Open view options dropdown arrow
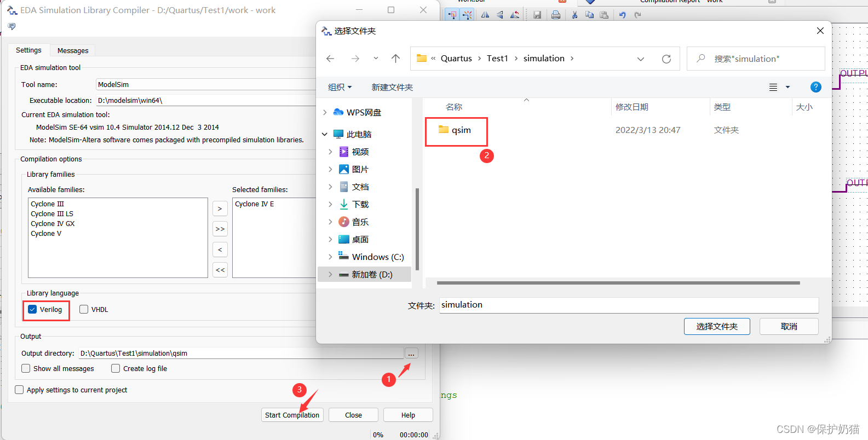Screen dimensions: 868x440 coord(787,87)
